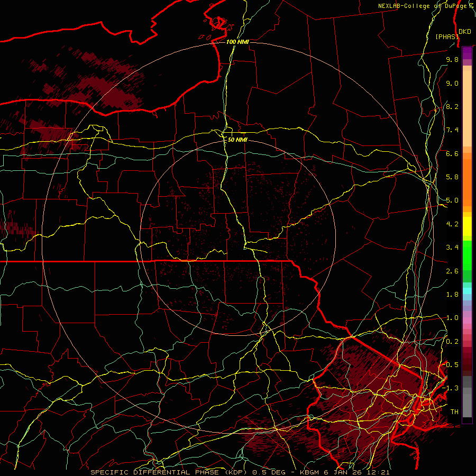Select the 5.8 scale label

(x=452, y=177)
